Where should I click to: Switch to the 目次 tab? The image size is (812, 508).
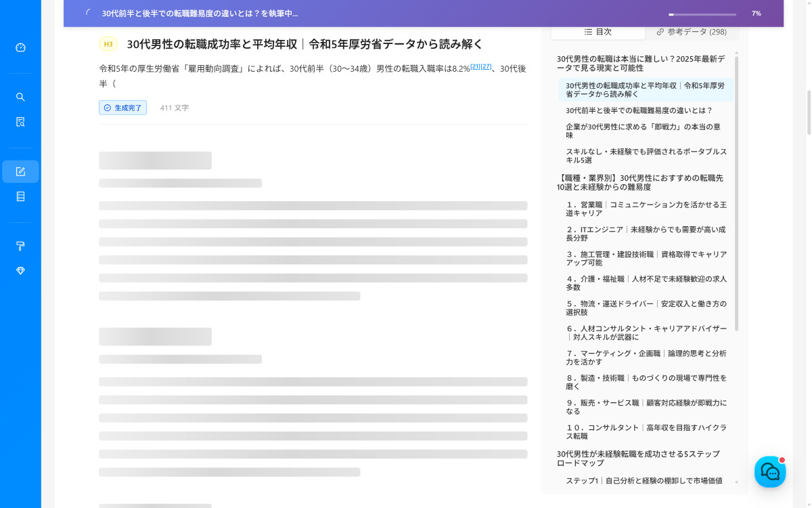click(x=598, y=32)
